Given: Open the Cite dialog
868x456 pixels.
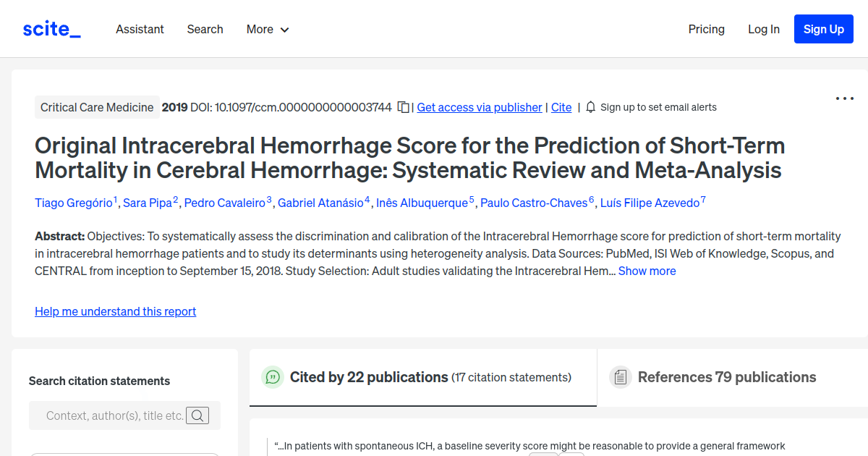Looking at the screenshot, I should click(x=561, y=107).
